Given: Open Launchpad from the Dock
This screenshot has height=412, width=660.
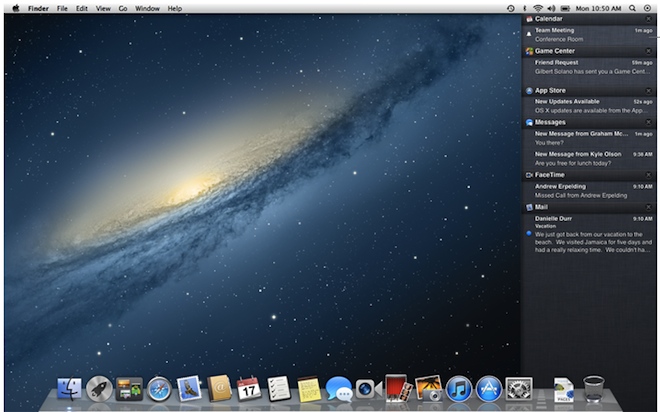Looking at the screenshot, I should [x=99, y=388].
